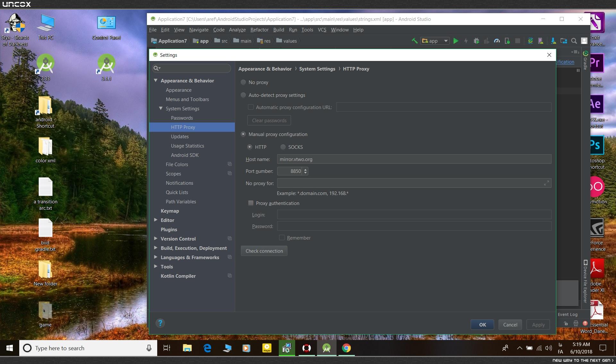Click the Host name input field
Screen dimensions: 616x364
(414, 159)
